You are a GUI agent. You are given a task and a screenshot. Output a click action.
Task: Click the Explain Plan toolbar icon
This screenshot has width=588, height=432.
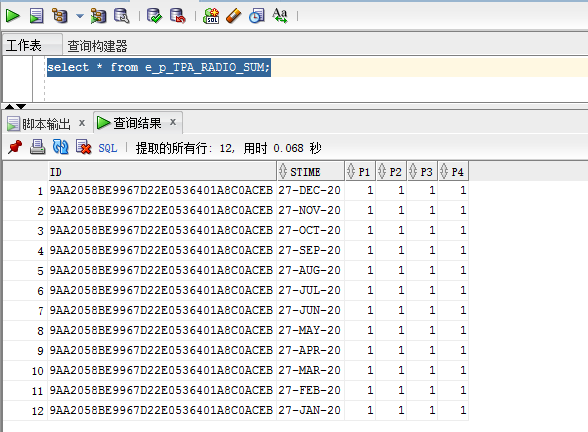tap(60, 16)
